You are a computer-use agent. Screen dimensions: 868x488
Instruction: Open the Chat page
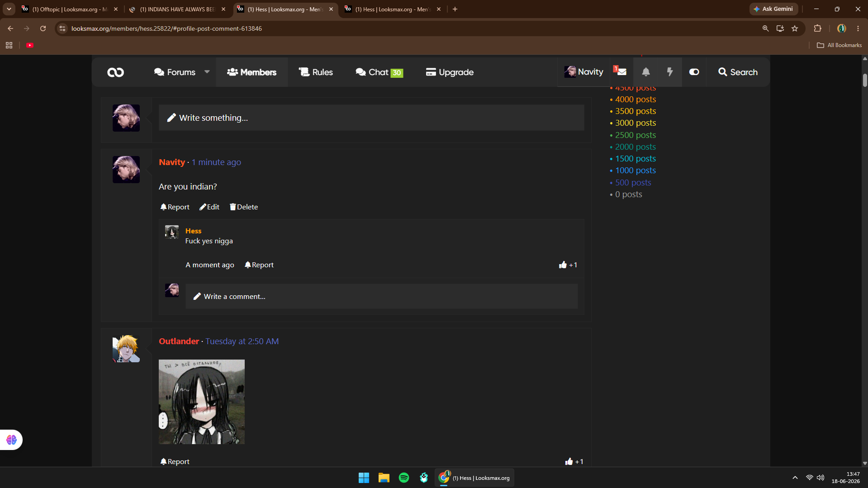click(x=379, y=72)
